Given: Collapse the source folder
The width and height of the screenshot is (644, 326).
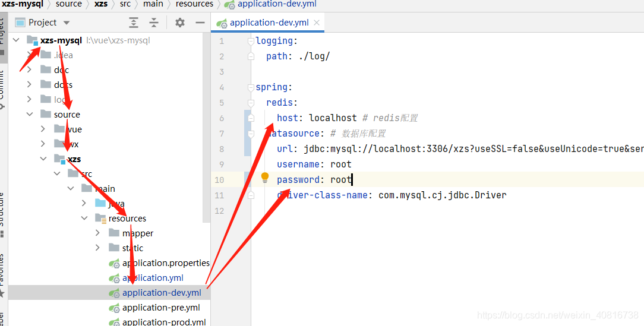Looking at the screenshot, I should 29,114.
